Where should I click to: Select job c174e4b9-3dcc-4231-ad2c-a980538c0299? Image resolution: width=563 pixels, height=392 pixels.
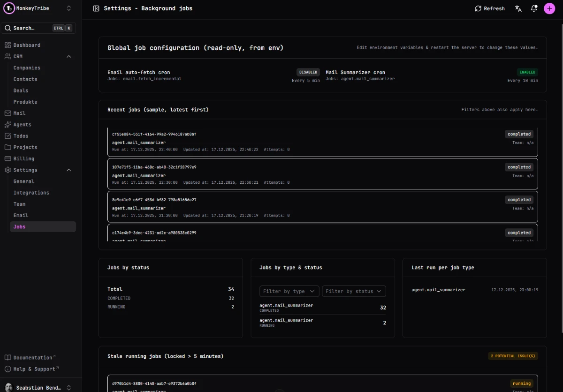tap(323, 233)
